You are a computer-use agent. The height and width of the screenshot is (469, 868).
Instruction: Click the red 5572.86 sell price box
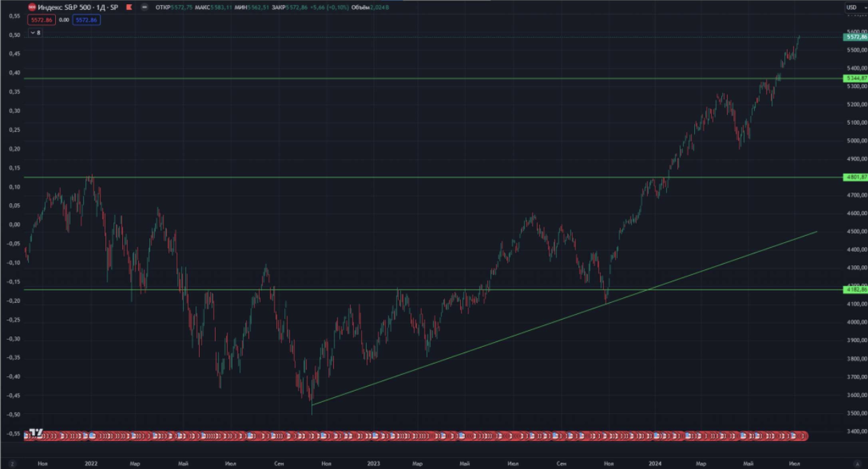tap(41, 20)
